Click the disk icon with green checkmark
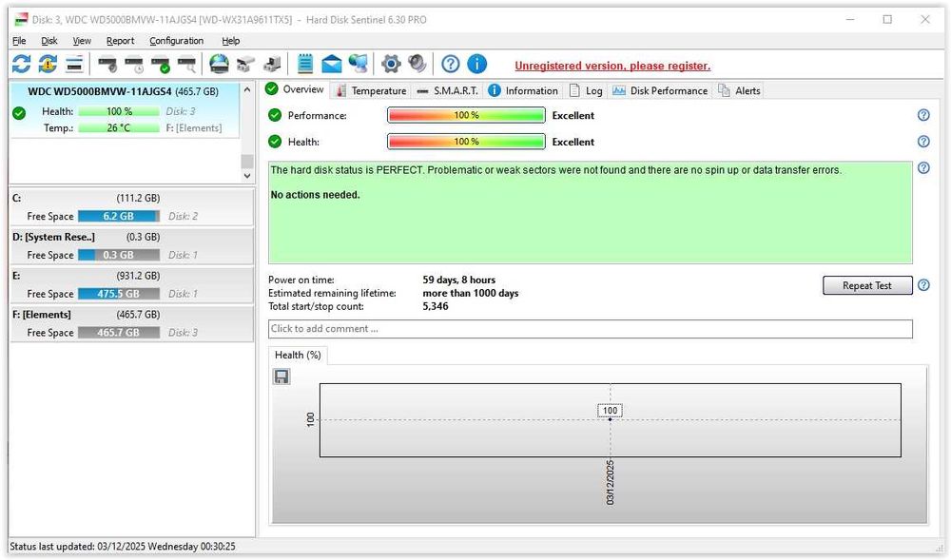Image resolution: width=951 pixels, height=560 pixels. (161, 64)
